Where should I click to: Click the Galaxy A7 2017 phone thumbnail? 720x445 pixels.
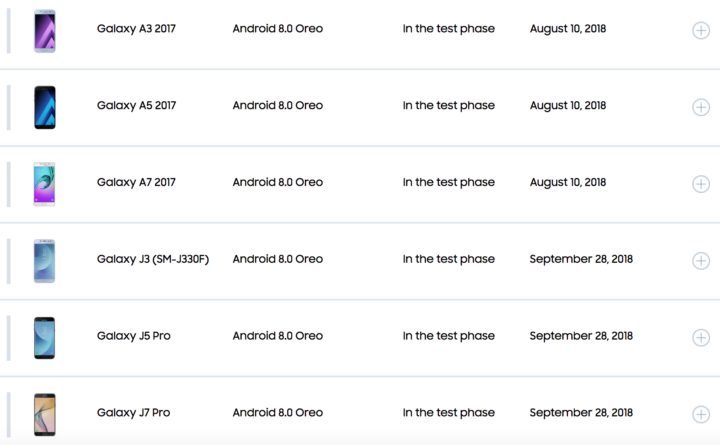point(44,184)
